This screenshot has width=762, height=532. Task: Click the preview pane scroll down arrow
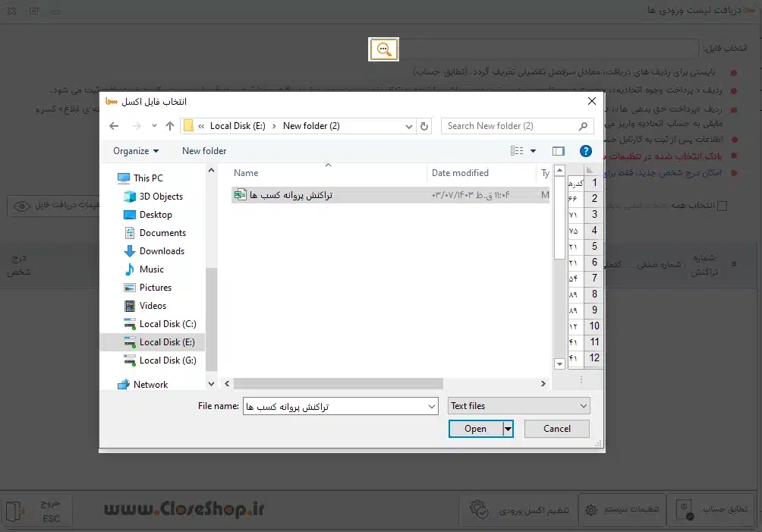[x=559, y=364]
